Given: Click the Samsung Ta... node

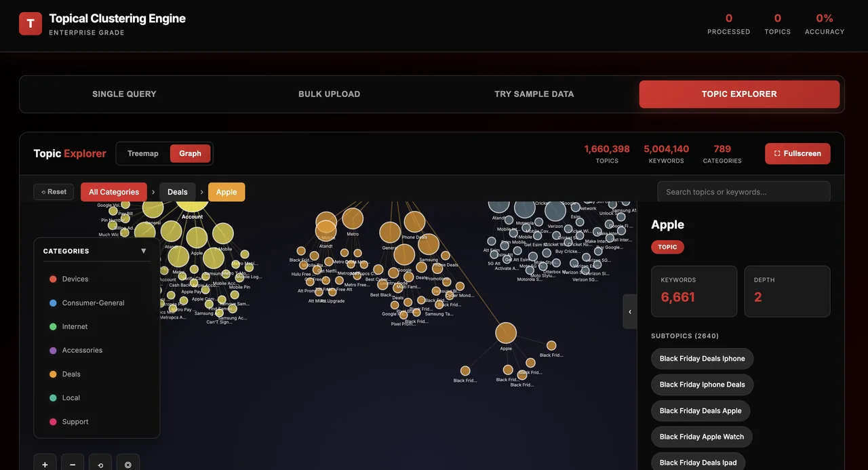Looking at the screenshot, I should point(439,305).
